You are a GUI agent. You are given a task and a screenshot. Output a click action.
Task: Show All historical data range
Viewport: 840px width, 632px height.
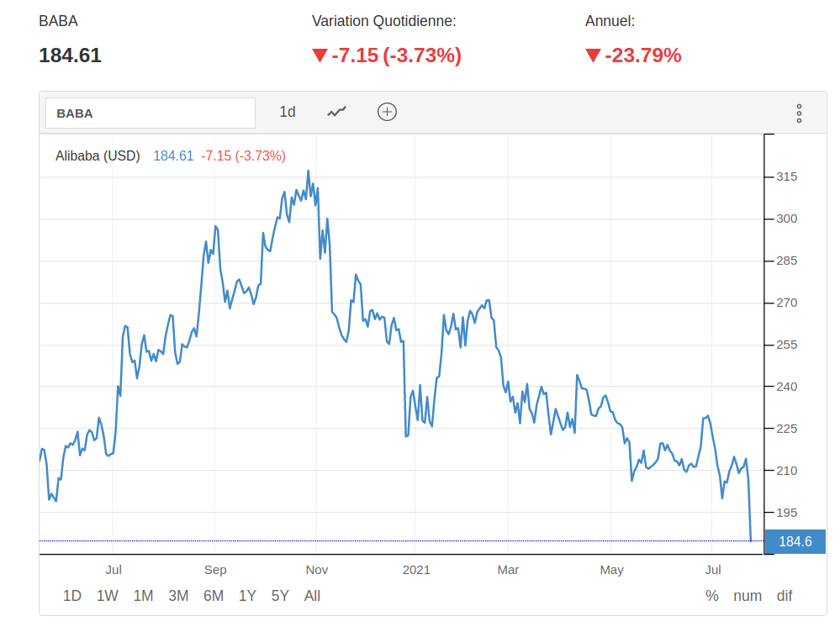pos(312,596)
